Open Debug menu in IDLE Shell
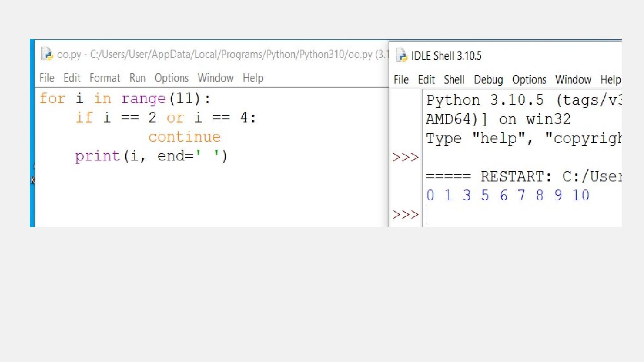The height and width of the screenshot is (362, 644). tap(488, 80)
